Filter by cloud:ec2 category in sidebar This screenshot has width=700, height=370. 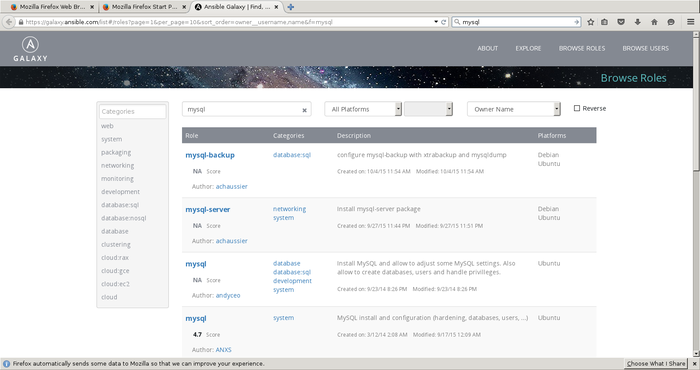(115, 284)
